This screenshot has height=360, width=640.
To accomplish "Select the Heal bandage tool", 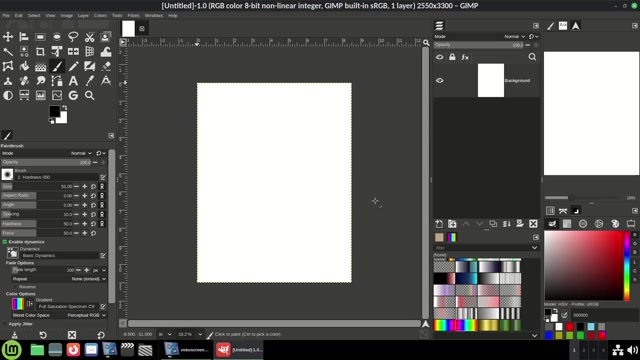I will click(24, 81).
